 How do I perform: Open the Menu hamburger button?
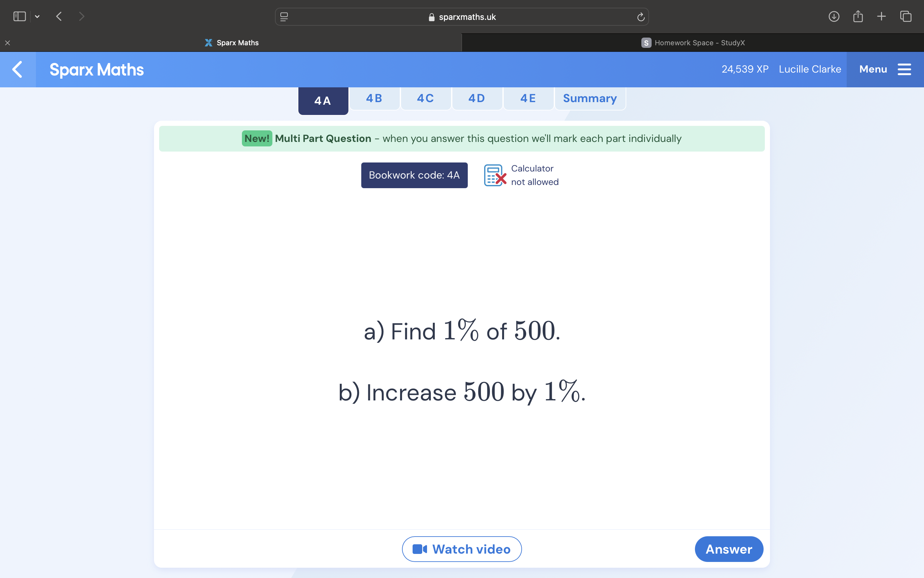885,69
